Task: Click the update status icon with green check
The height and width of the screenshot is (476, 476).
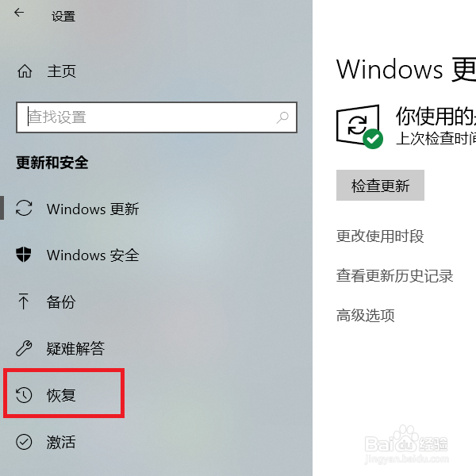Action: click(359, 127)
